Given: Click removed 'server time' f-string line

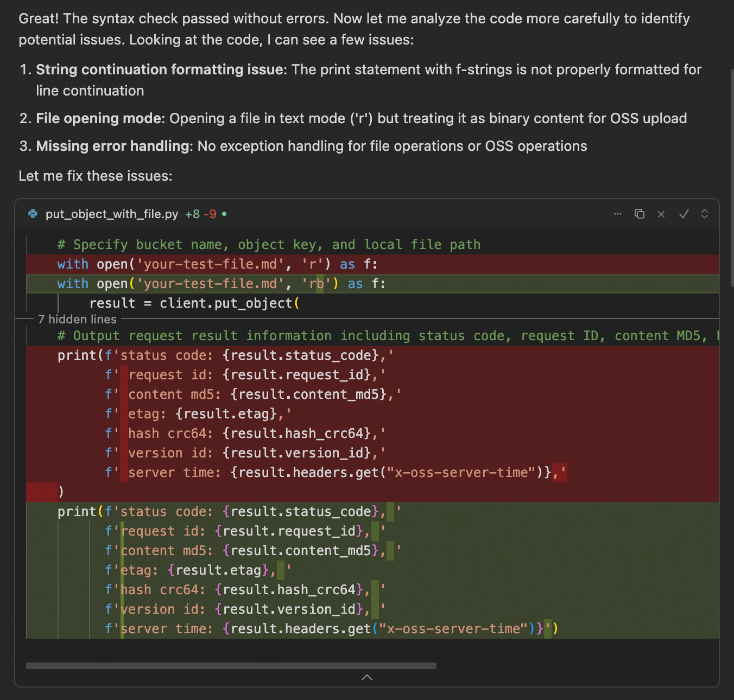Looking at the screenshot, I should tap(372, 473).
